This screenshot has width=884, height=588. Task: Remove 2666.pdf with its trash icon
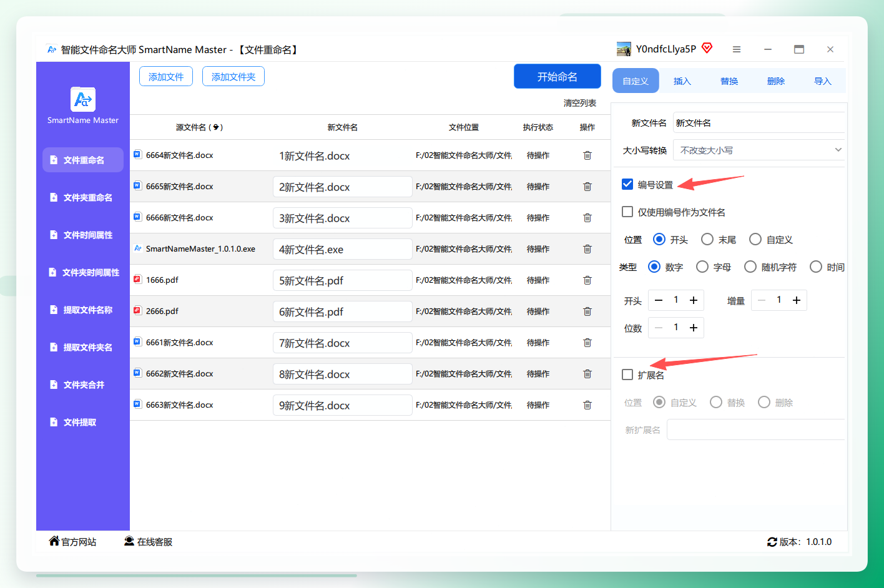587,311
